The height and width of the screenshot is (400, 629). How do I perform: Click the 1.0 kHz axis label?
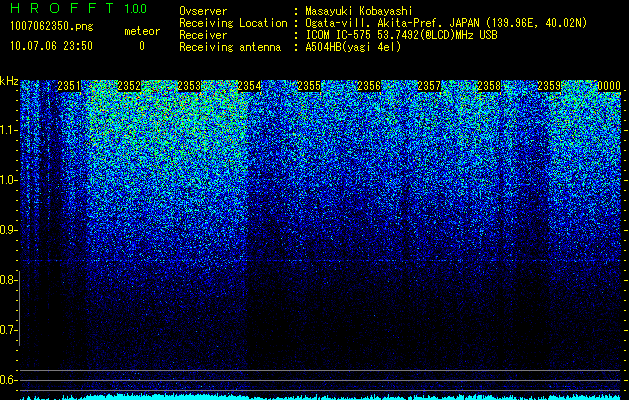[x=7, y=180]
